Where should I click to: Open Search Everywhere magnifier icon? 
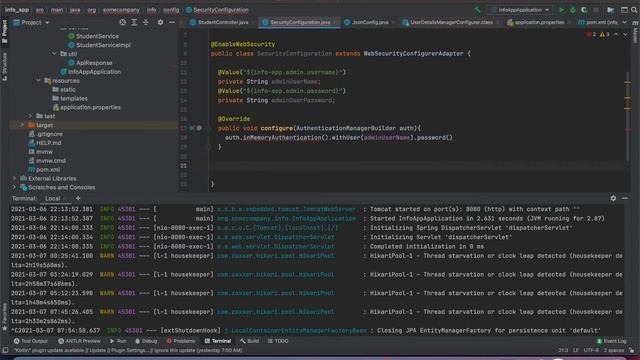point(634,10)
